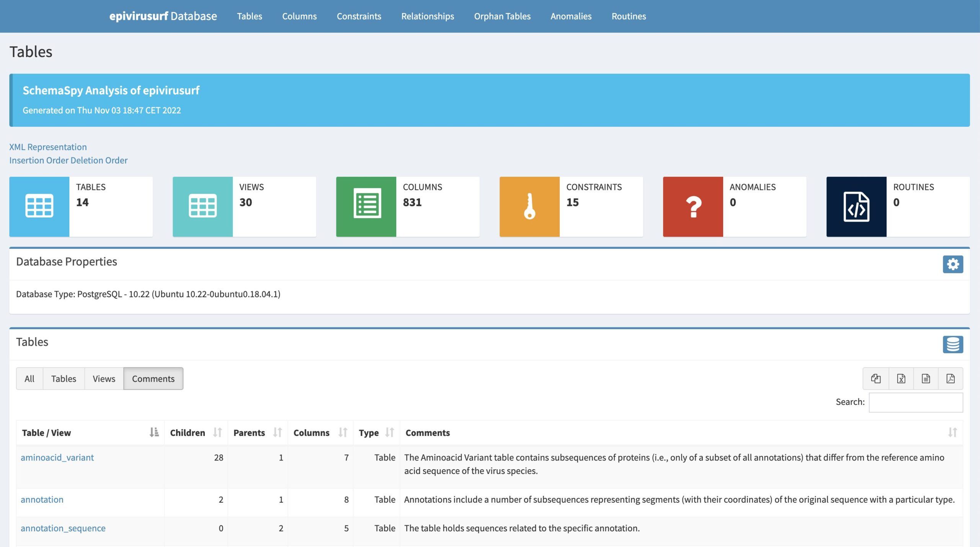
Task: Toggle the Comments column button
Action: coord(153,379)
